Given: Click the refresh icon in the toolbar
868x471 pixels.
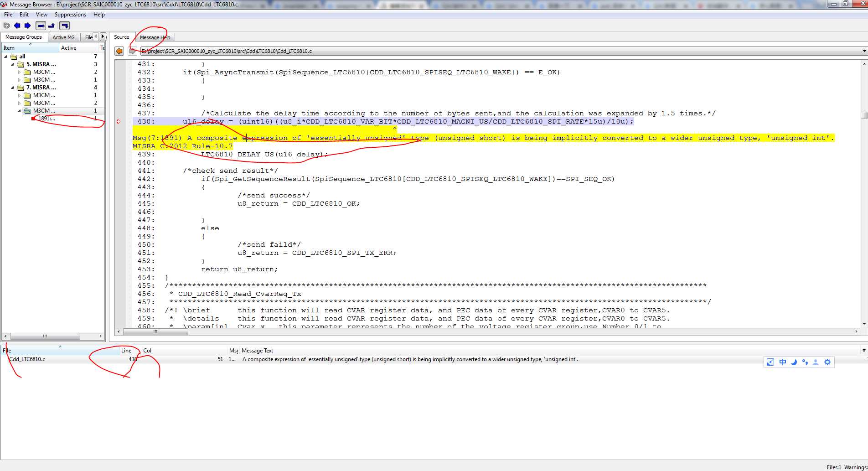Looking at the screenshot, I should click(6, 26).
